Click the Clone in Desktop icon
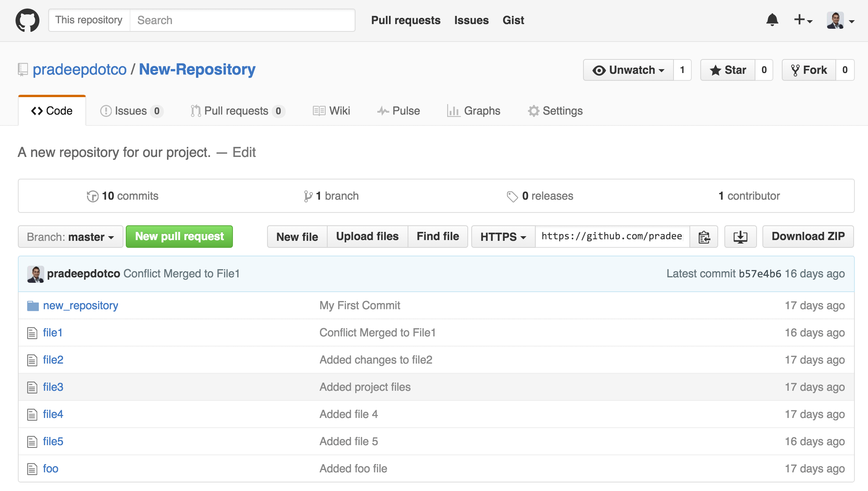868x491 pixels. coord(740,237)
